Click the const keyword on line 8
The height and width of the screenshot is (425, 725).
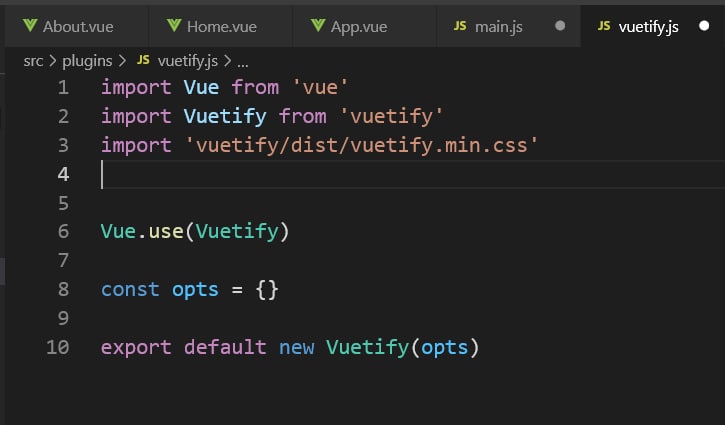pos(130,289)
